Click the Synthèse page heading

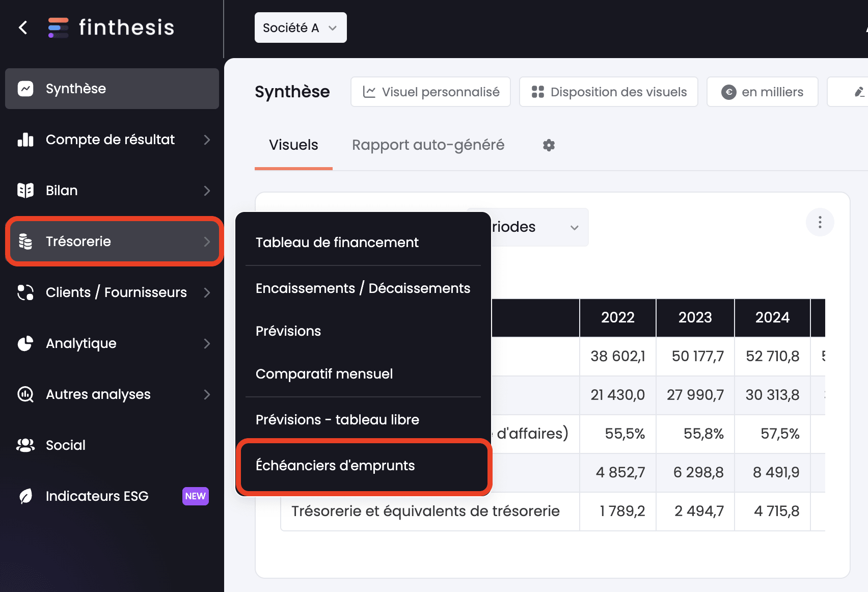coord(292,92)
